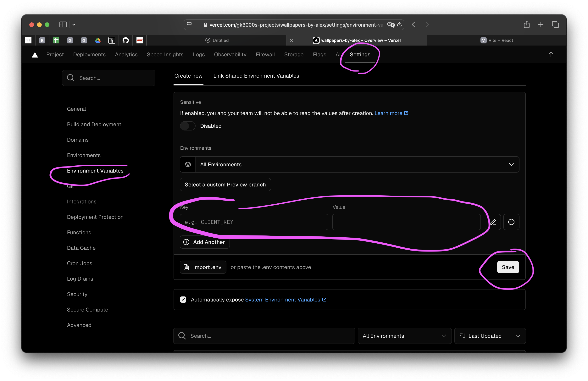Open Security settings
Viewport: 588px width, 381px height.
77,294
